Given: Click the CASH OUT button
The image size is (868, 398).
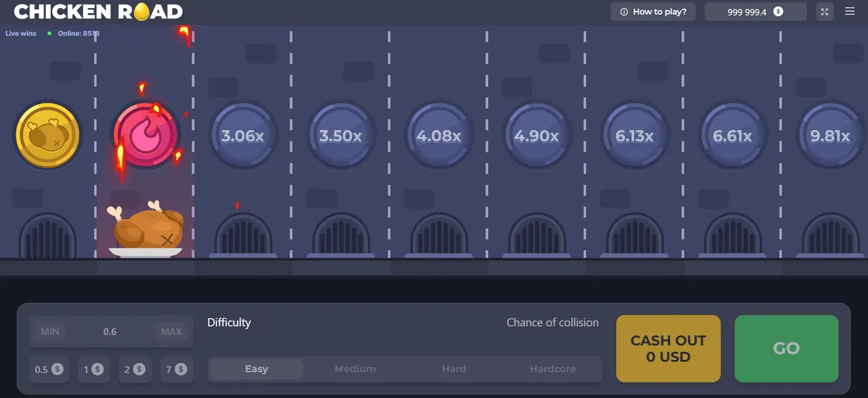Looking at the screenshot, I should 668,348.
